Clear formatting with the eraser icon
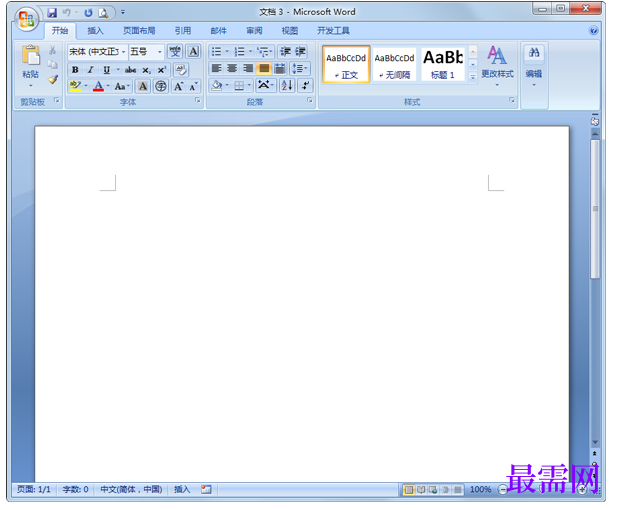Image resolution: width=618 pixels, height=510 pixels. (x=181, y=70)
